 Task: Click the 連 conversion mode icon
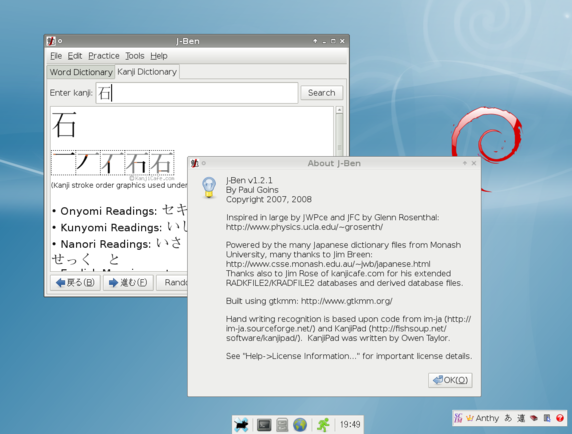(521, 418)
